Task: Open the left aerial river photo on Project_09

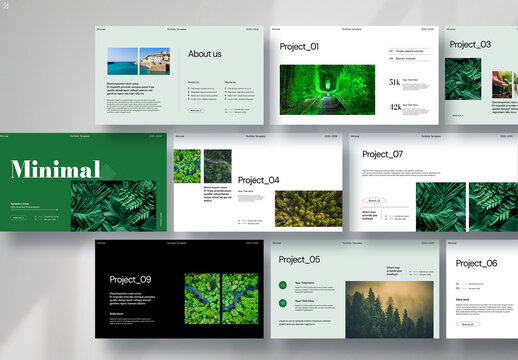Action: pos(202,299)
